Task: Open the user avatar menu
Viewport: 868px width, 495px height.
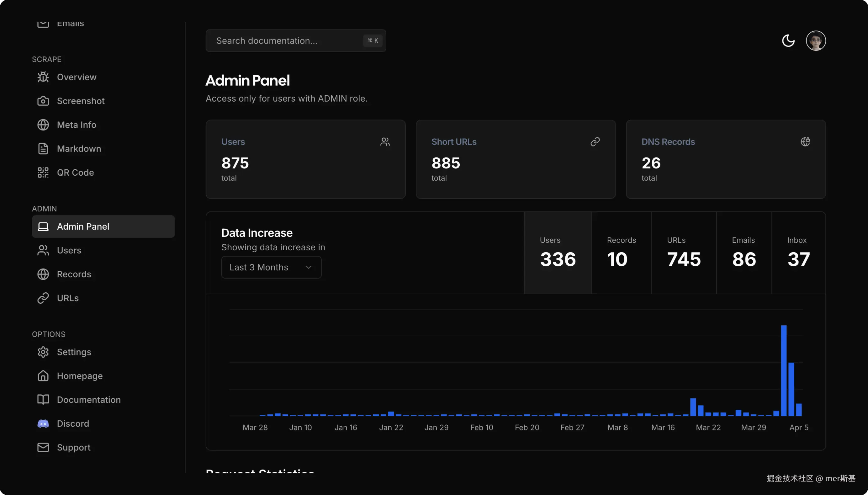Action: pyautogui.click(x=816, y=41)
